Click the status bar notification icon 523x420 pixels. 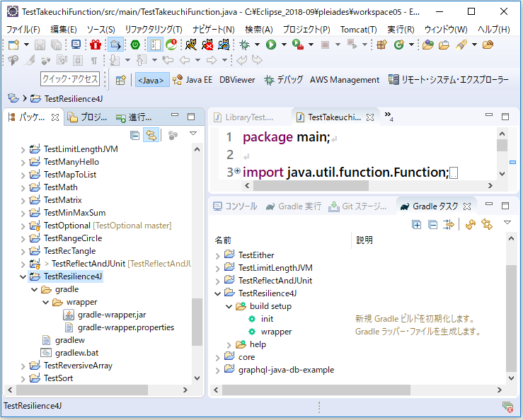pos(507,407)
